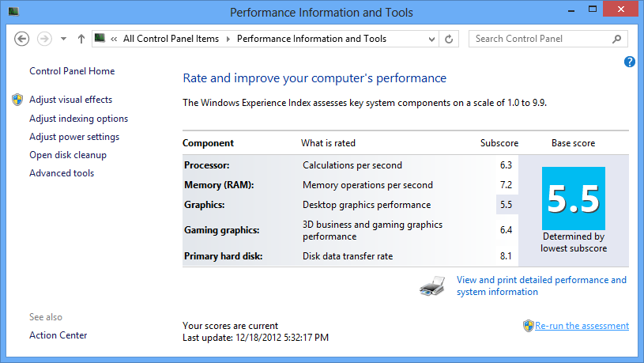The height and width of the screenshot is (363, 644).
Task: Expand the address bar history dropdown
Action: [x=431, y=39]
